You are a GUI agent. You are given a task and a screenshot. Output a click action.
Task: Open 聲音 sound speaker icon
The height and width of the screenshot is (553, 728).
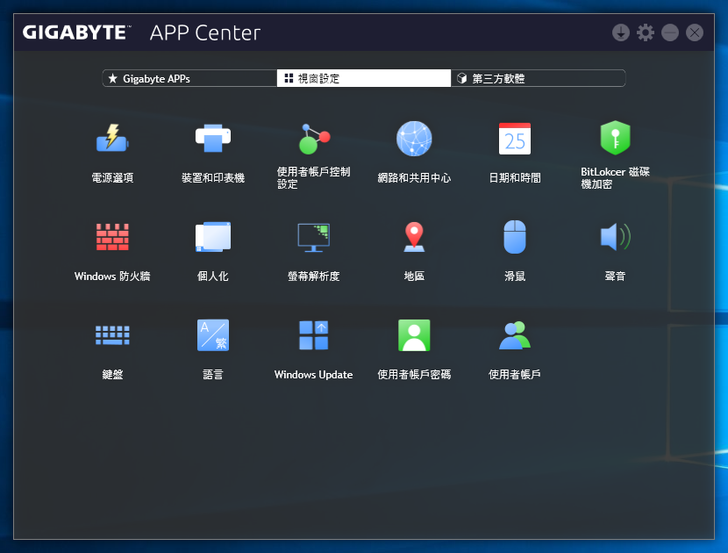[x=615, y=237]
